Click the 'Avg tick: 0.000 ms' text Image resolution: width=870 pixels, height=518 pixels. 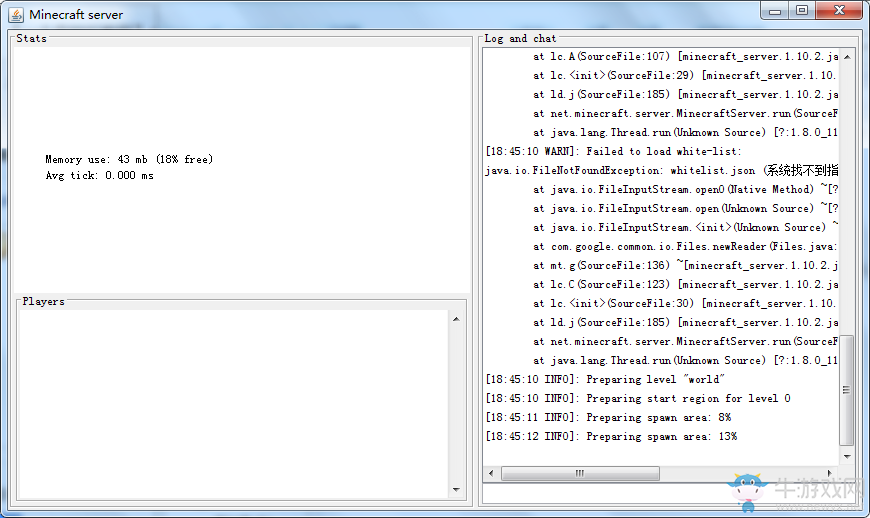click(99, 175)
